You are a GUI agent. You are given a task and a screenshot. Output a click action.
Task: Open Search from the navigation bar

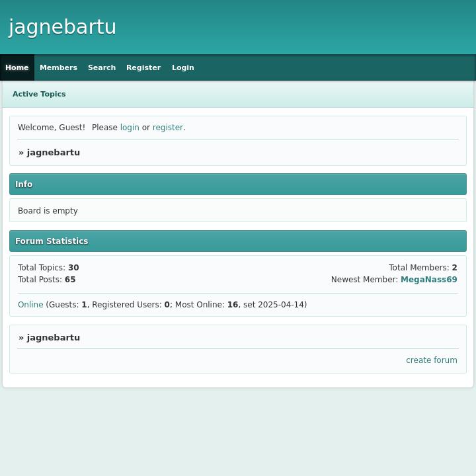[x=102, y=67]
